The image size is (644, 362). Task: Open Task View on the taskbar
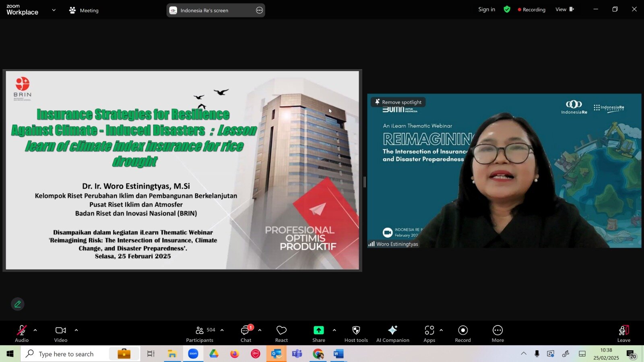(151, 354)
